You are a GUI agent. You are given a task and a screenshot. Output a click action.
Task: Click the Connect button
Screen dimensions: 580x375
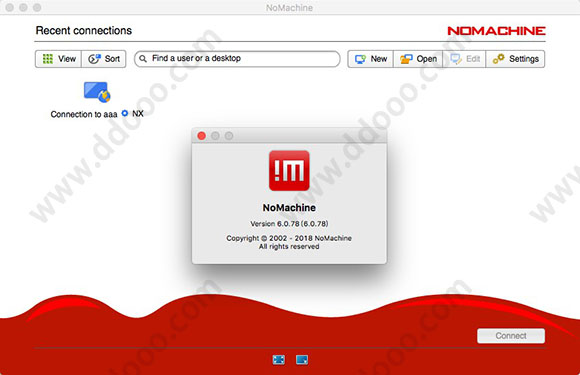click(x=511, y=336)
